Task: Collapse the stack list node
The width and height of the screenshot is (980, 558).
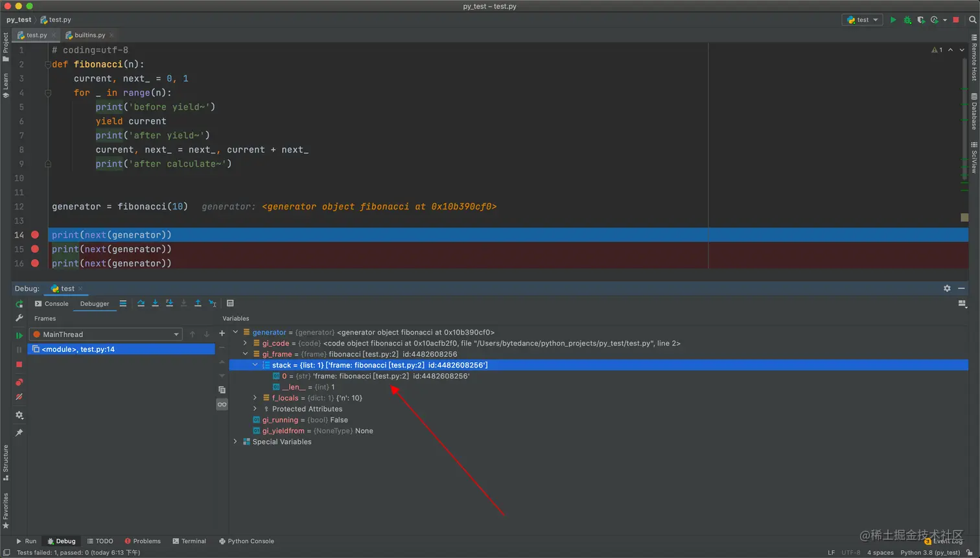Action: click(255, 365)
